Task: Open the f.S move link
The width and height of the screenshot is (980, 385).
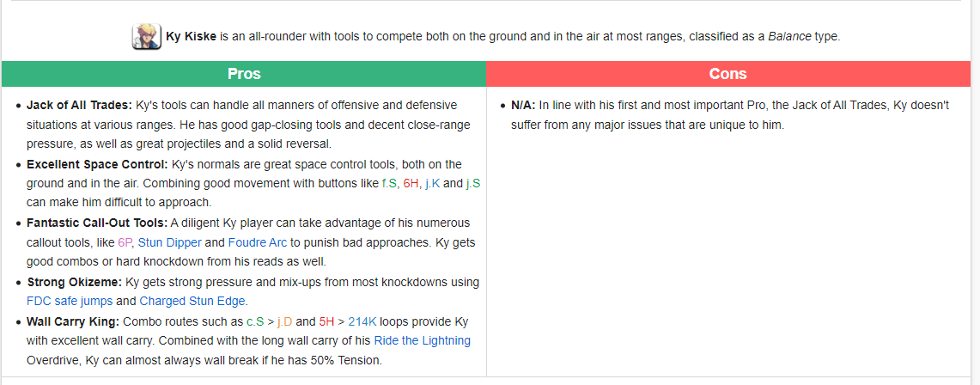Action: click(x=389, y=184)
